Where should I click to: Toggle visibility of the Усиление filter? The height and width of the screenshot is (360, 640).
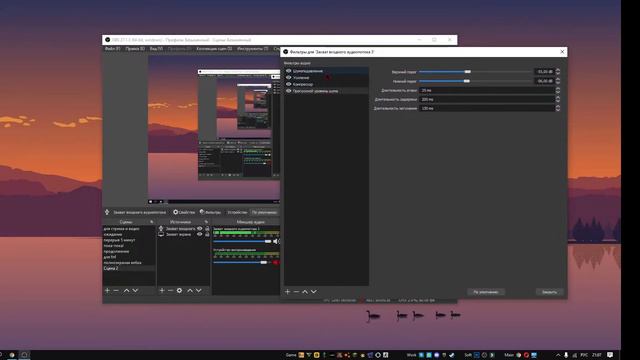(x=289, y=78)
